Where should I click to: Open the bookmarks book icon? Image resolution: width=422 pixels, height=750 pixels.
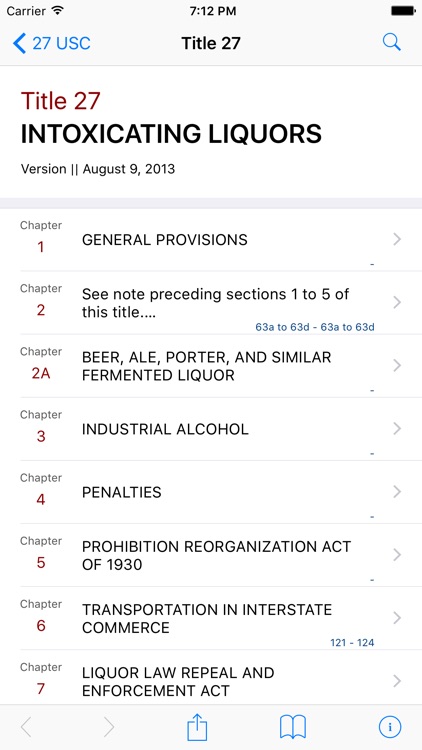click(x=292, y=728)
